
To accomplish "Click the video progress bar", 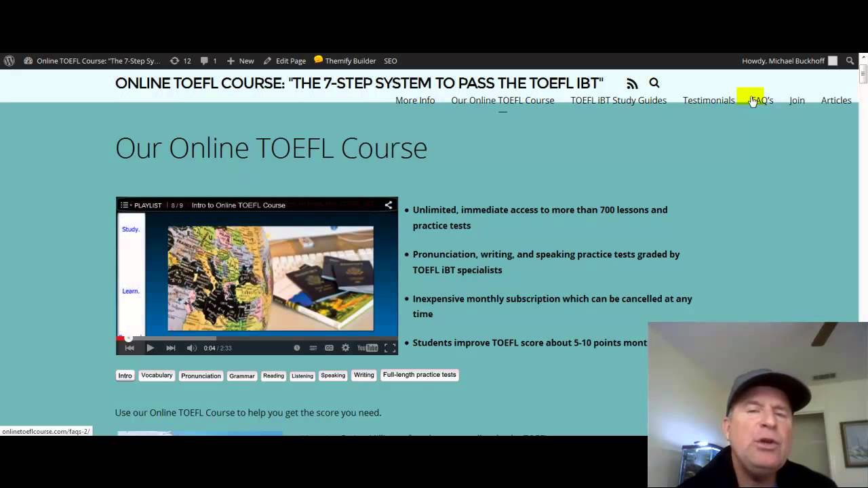I will click(257, 338).
